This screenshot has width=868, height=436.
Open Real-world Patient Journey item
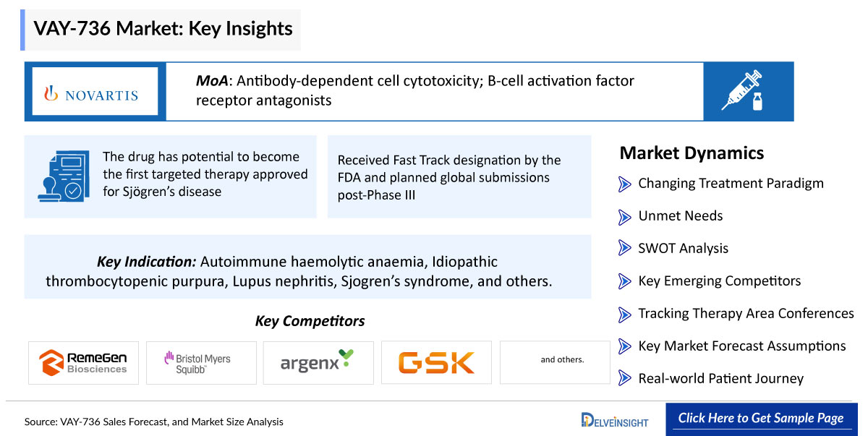point(720,379)
